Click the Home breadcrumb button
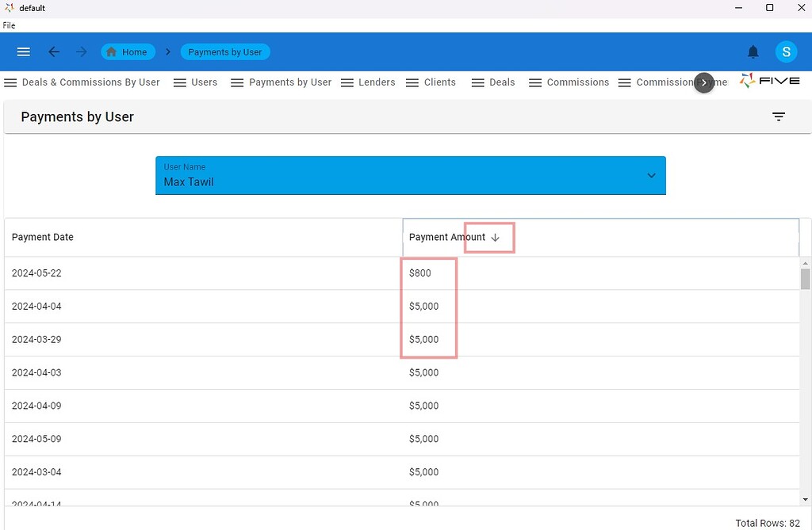 point(128,51)
